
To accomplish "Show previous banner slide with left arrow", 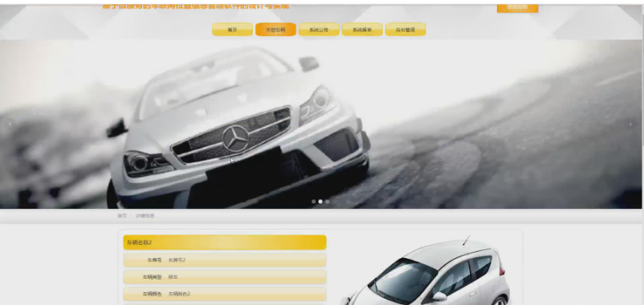I will pyautogui.click(x=10, y=124).
